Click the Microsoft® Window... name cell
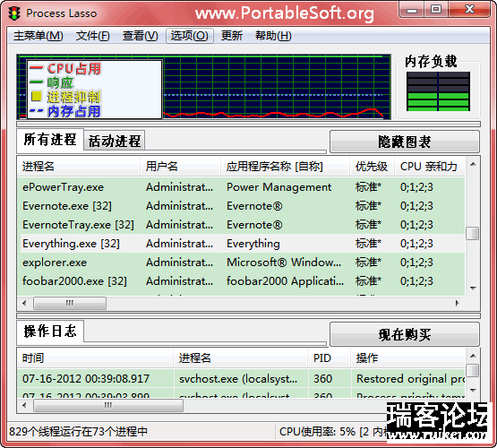497x448 pixels. [x=284, y=263]
